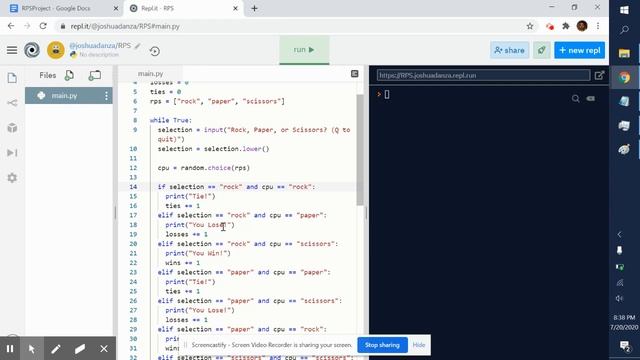Toggle the editor layout icon
640x360 pixels.
[354, 73]
